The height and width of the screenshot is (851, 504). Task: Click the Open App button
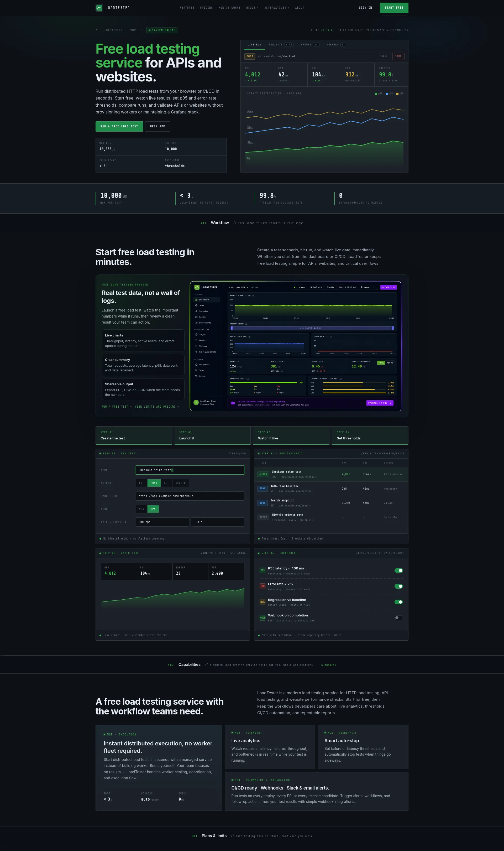point(157,126)
